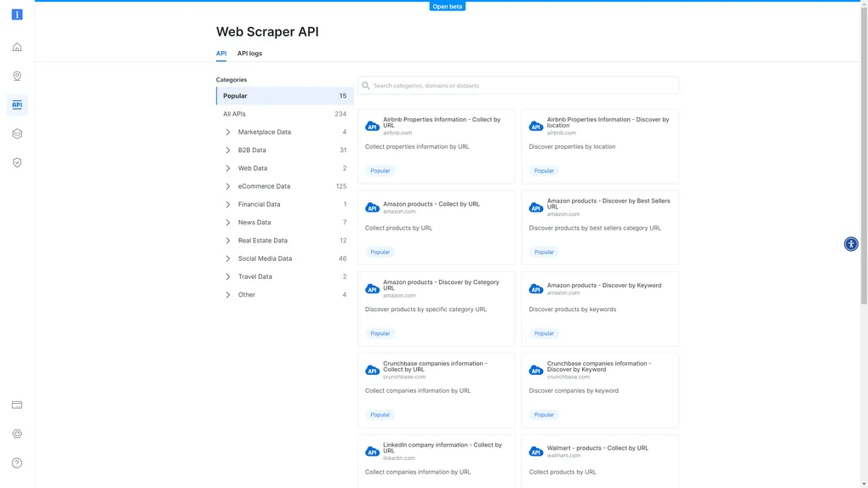
Task: Click 'Discover companies by keyword' description
Action: point(574,390)
